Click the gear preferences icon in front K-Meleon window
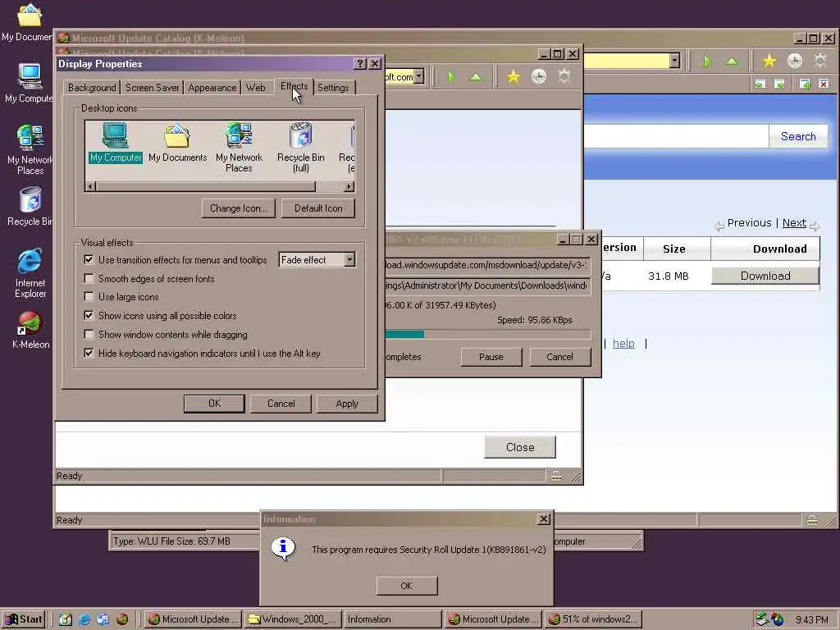The width and height of the screenshot is (840, 630). click(x=564, y=76)
